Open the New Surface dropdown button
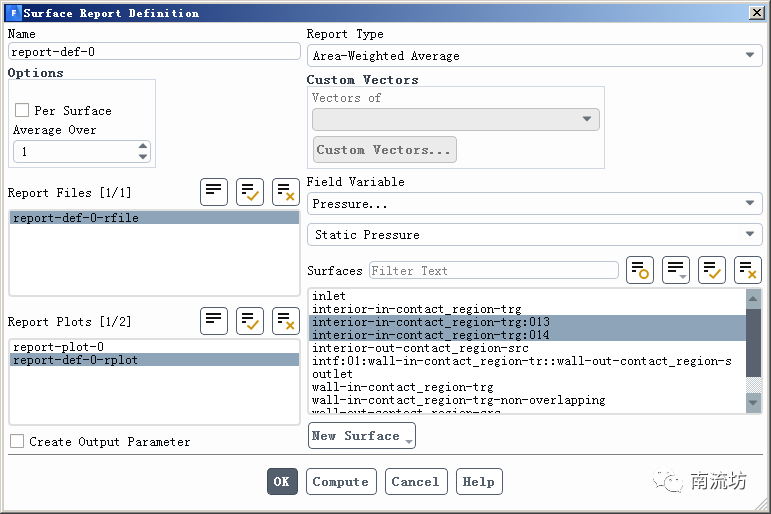 [362, 436]
